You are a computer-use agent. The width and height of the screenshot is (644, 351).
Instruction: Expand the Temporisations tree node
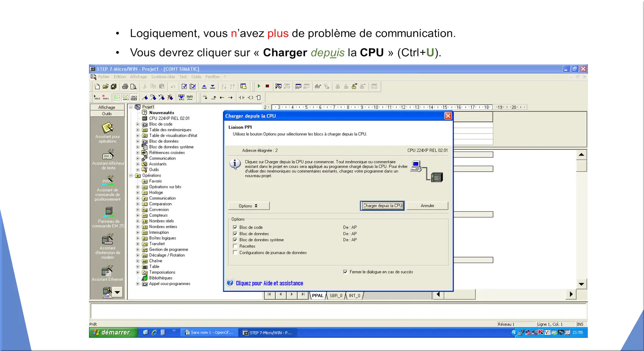click(138, 272)
